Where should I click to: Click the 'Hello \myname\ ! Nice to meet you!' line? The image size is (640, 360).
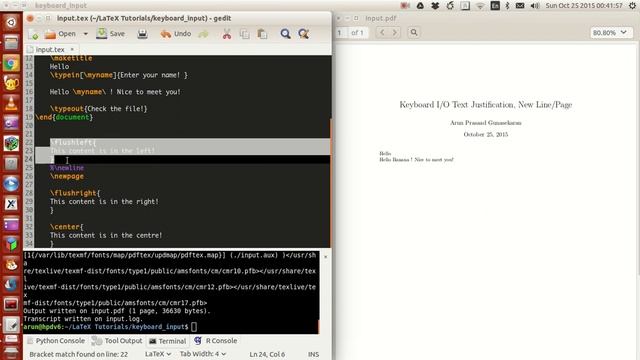pyautogui.click(x=115, y=92)
